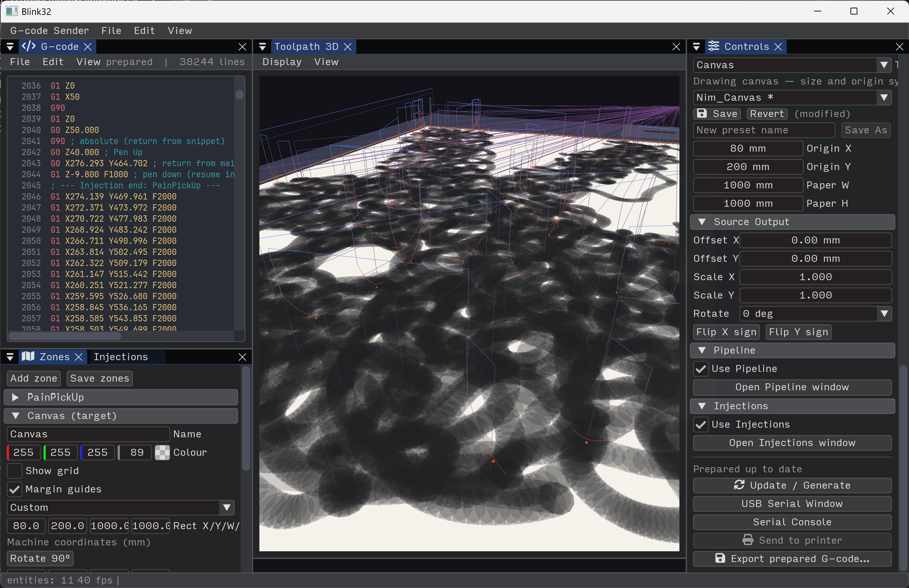Close the Zones tab X icon

click(x=79, y=357)
